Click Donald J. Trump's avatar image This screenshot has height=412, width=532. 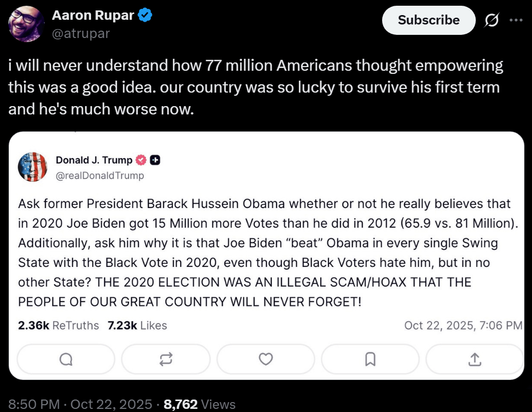tap(33, 167)
